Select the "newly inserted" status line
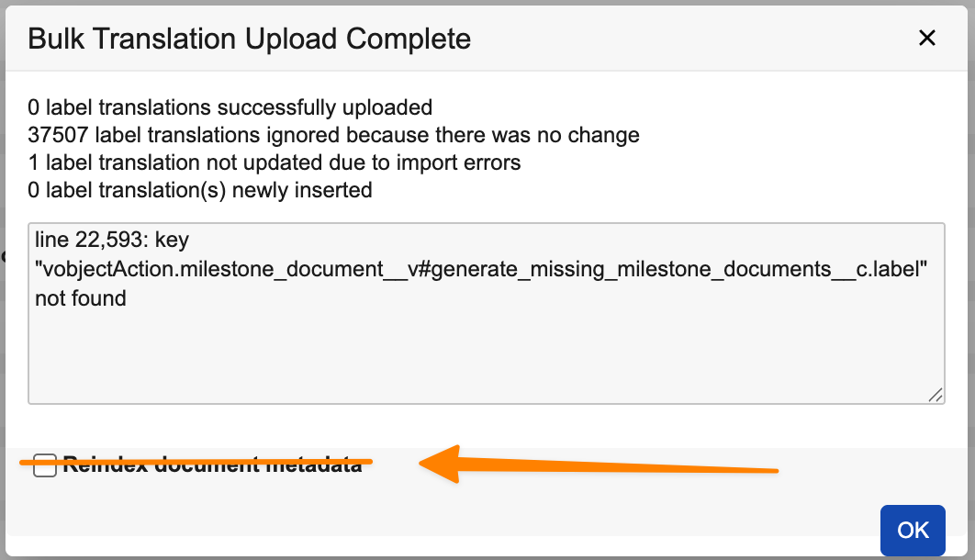Screen dimensions: 975x560 coord(199,191)
